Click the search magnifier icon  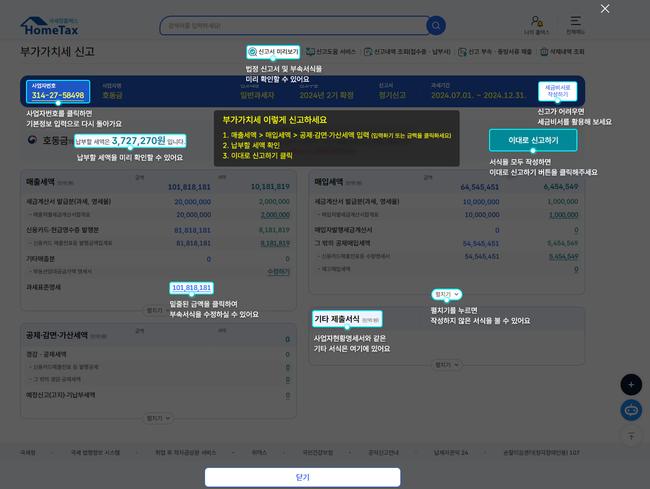point(435,26)
